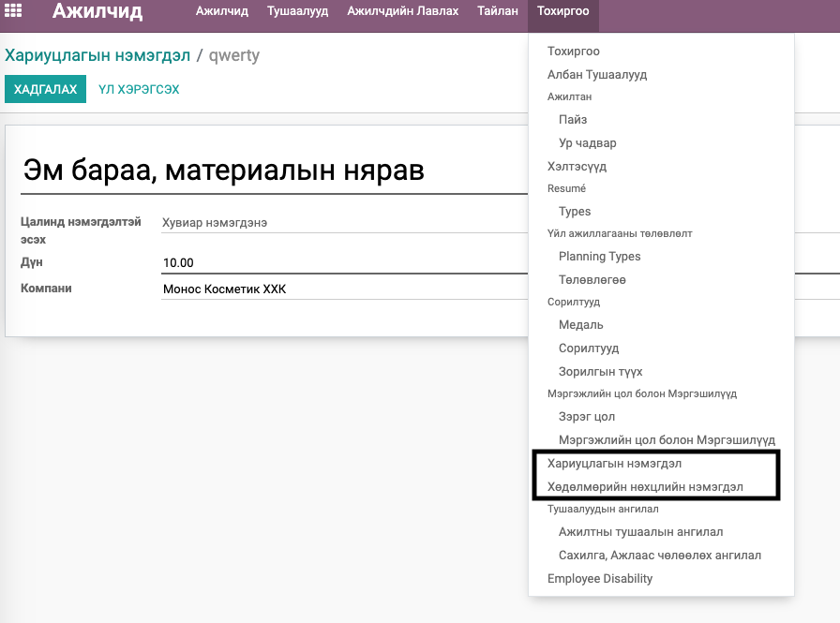This screenshot has width=840, height=623.
Task: Discard changes with ҮЛ ХЭРЭГСЭХ
Action: (x=139, y=89)
